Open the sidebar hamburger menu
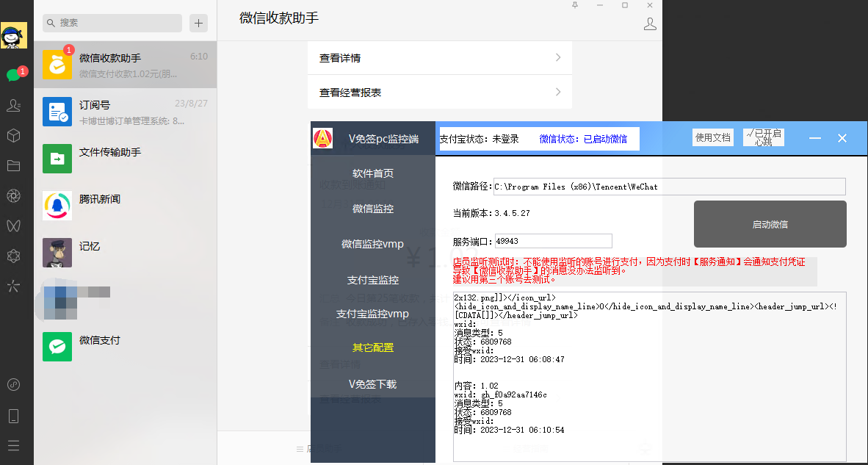The width and height of the screenshot is (868, 465). click(x=13, y=445)
